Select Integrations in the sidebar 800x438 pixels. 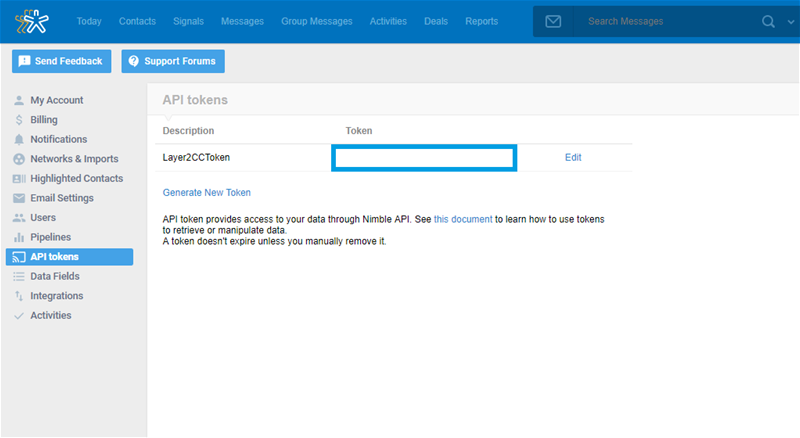tap(56, 296)
